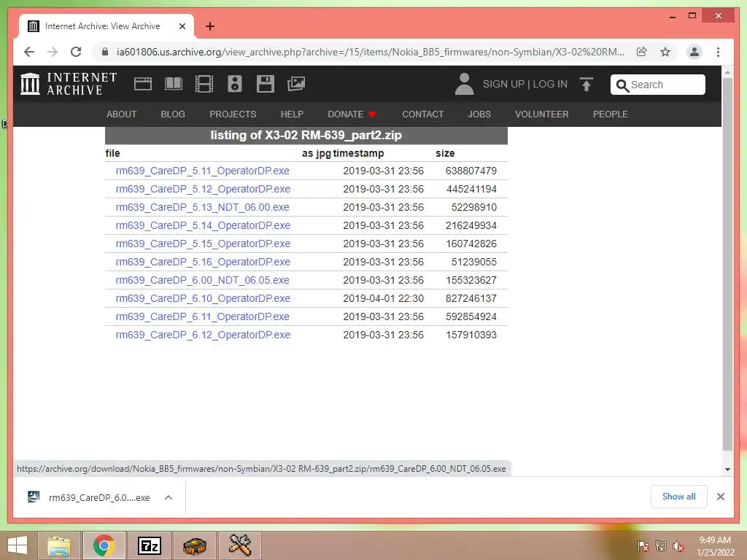
Task: Select the timestamp 2019-04-01 22:30
Action: tap(384, 298)
